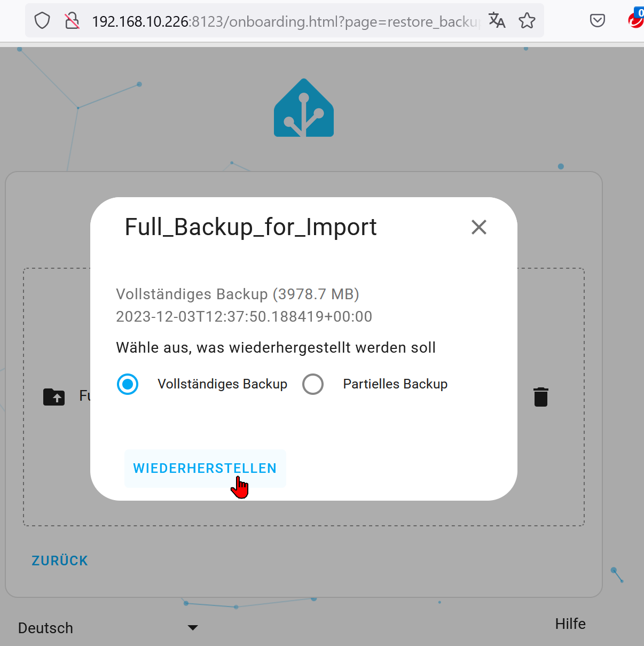
Task: Save page to Pocket icon
Action: coord(597,21)
